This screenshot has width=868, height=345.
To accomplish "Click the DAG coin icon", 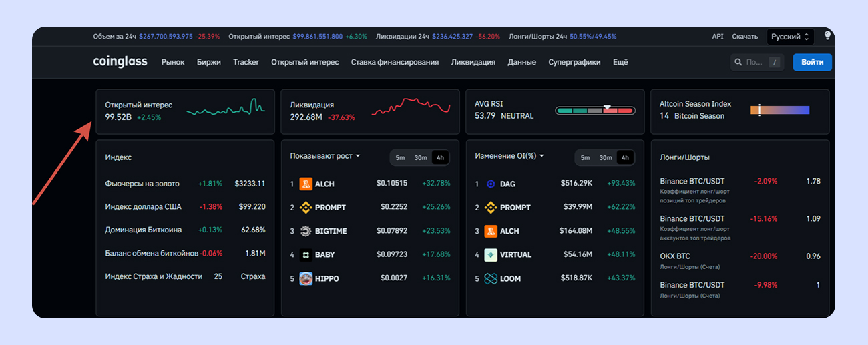I will coord(491,184).
